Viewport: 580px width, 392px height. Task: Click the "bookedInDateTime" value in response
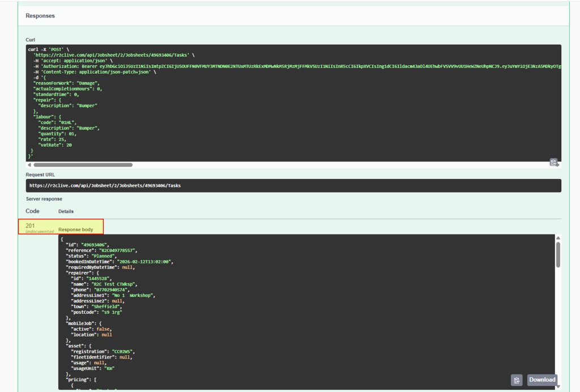click(x=144, y=261)
